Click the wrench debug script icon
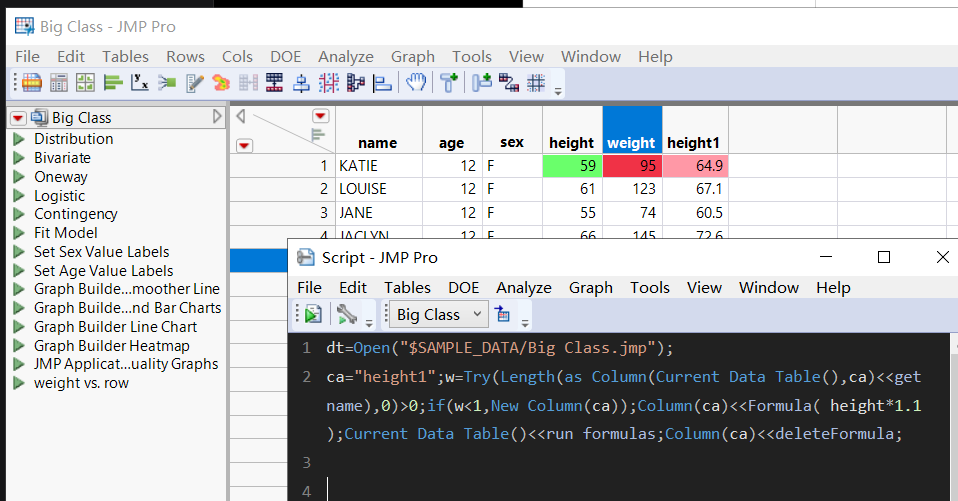Image resolution: width=958 pixels, height=501 pixels. (x=346, y=314)
